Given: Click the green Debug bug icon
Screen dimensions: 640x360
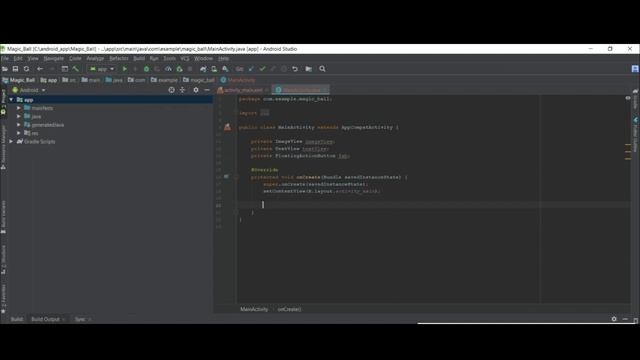Looking at the screenshot, I should click(x=147, y=69).
